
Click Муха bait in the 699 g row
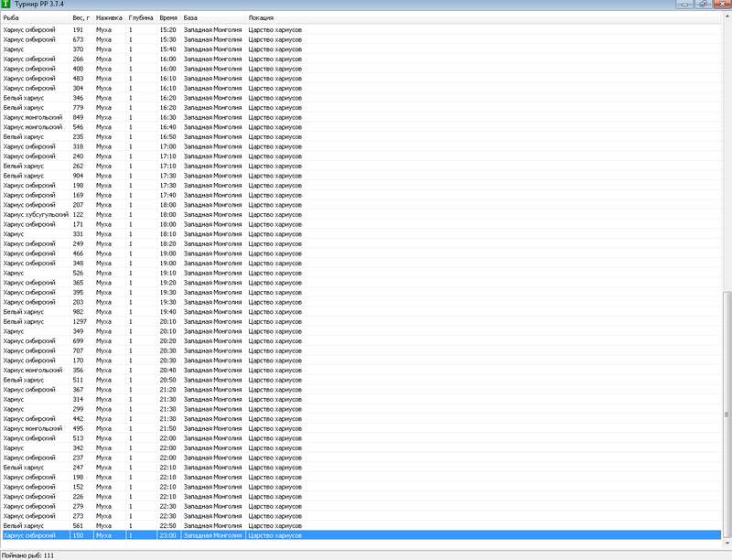tap(103, 341)
